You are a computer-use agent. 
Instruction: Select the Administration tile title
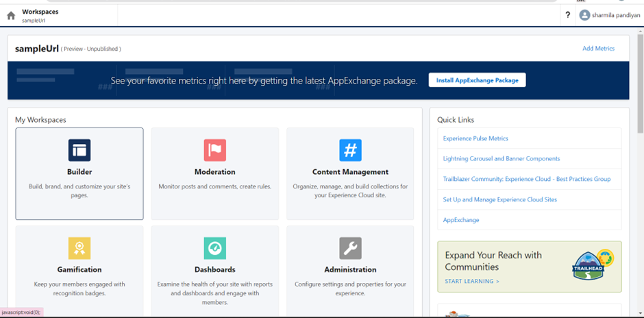[350, 269]
